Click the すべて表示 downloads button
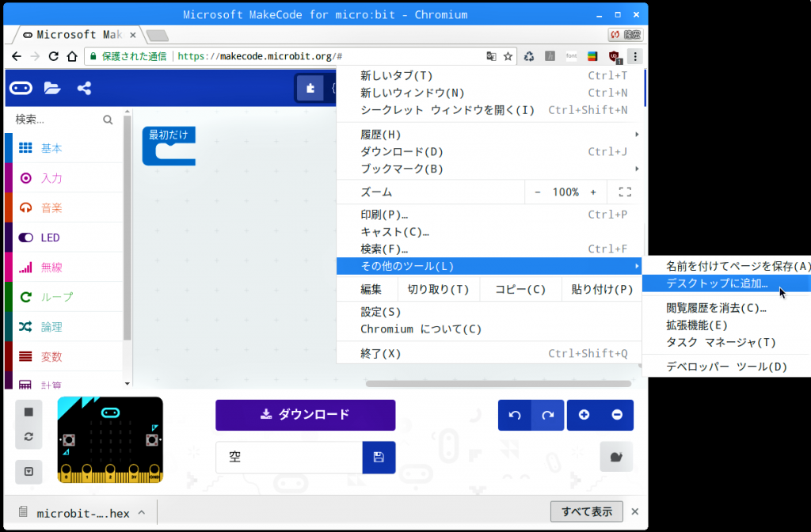 point(587,512)
